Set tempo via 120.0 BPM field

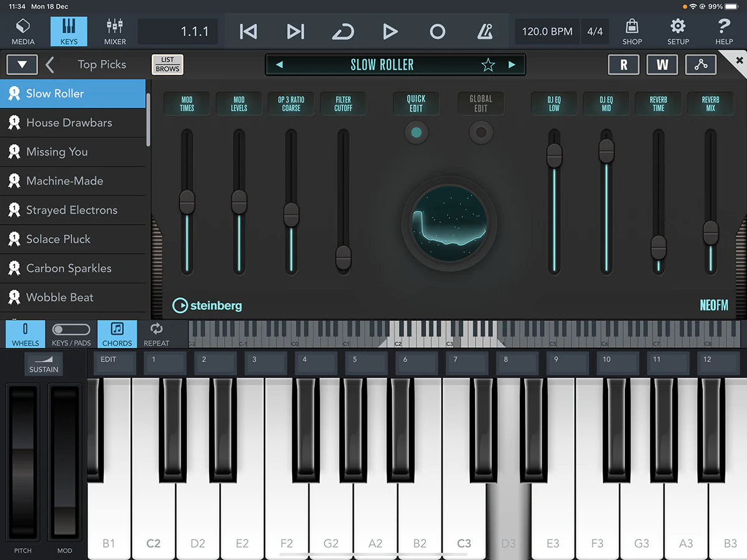coord(547,31)
